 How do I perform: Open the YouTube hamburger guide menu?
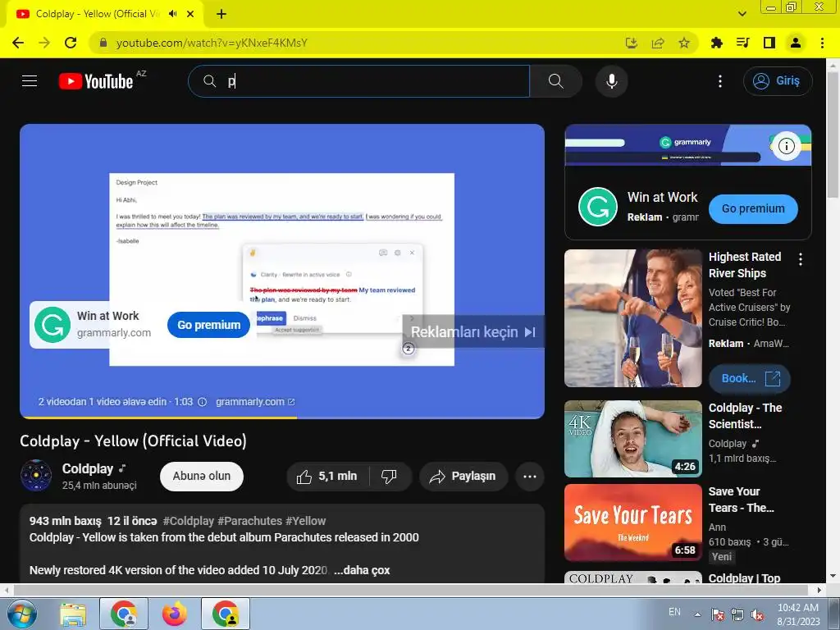point(30,81)
